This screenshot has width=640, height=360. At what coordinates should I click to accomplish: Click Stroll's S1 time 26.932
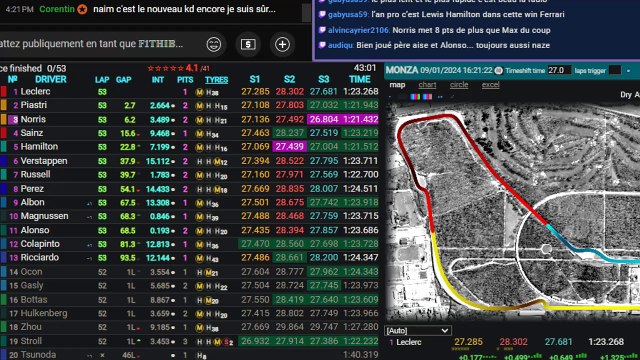[255, 341]
